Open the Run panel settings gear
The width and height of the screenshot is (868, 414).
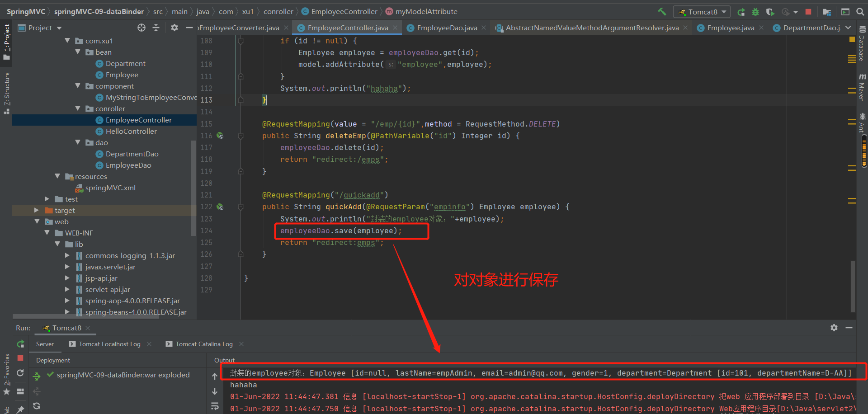click(834, 328)
